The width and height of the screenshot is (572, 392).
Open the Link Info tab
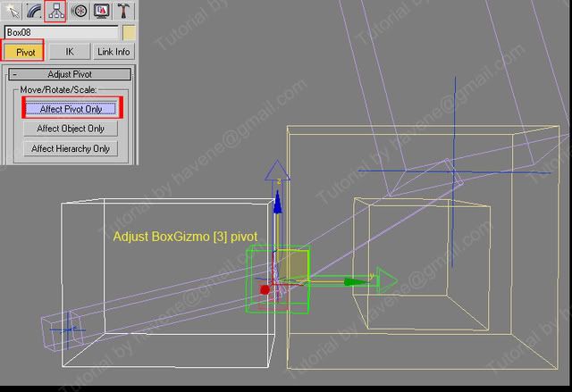coord(114,52)
